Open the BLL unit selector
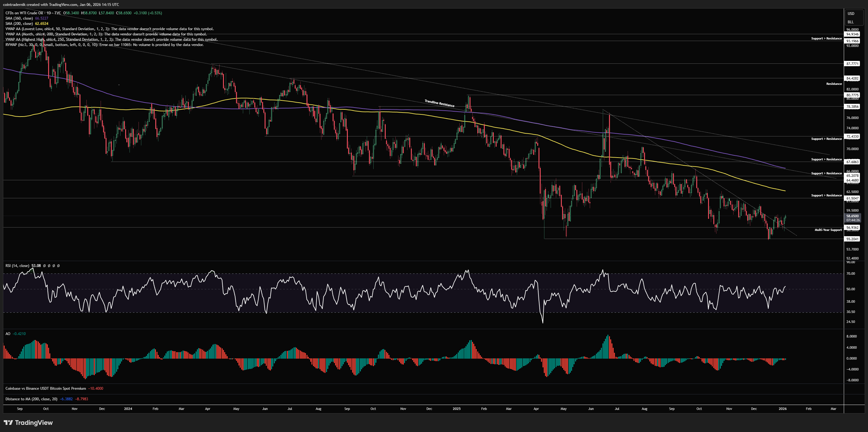This screenshot has height=432, width=868. pos(851,22)
